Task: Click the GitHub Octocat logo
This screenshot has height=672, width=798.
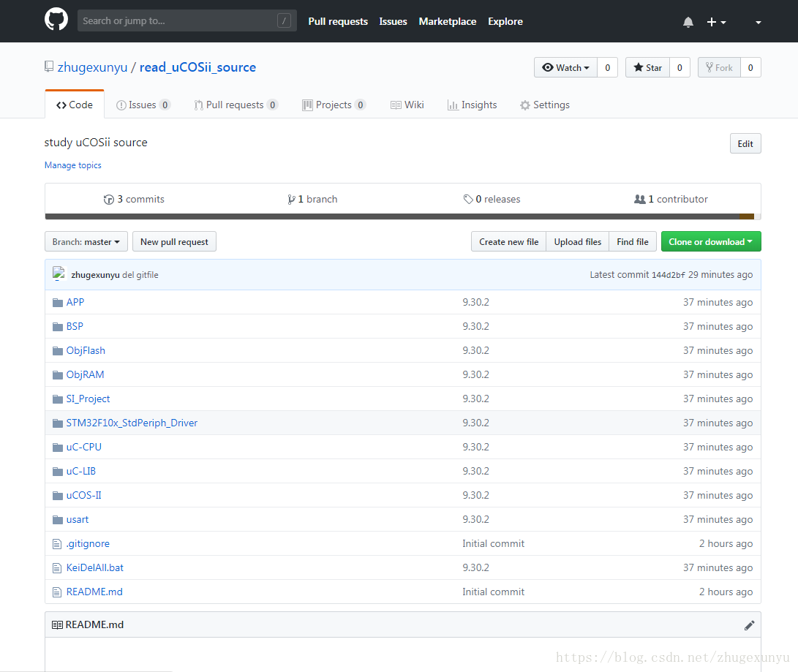Action: pos(56,20)
